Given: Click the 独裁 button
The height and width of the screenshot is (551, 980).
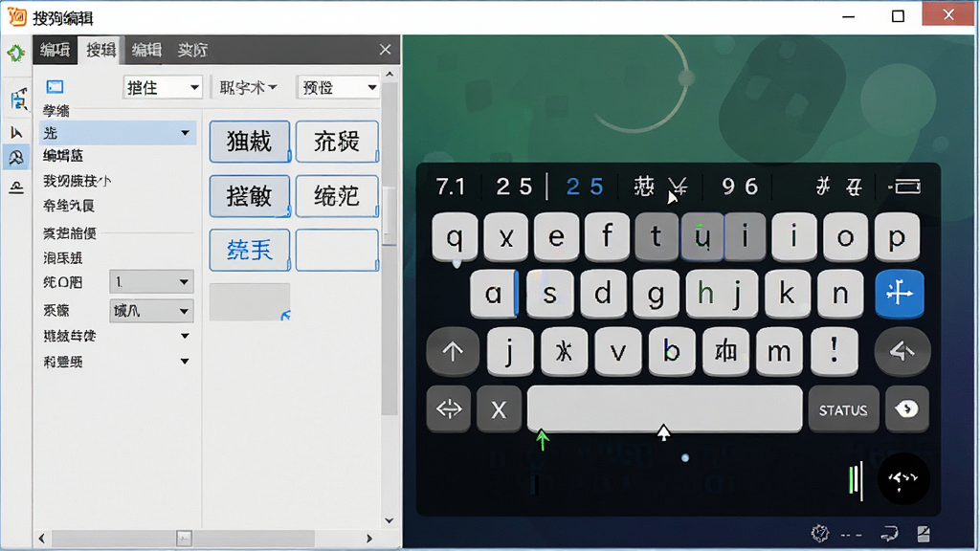Looking at the screenshot, I should coord(250,142).
